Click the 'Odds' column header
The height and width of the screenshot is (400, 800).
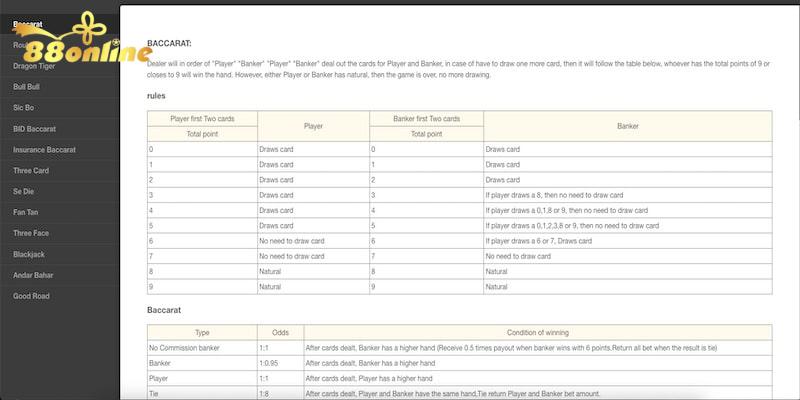pos(280,333)
